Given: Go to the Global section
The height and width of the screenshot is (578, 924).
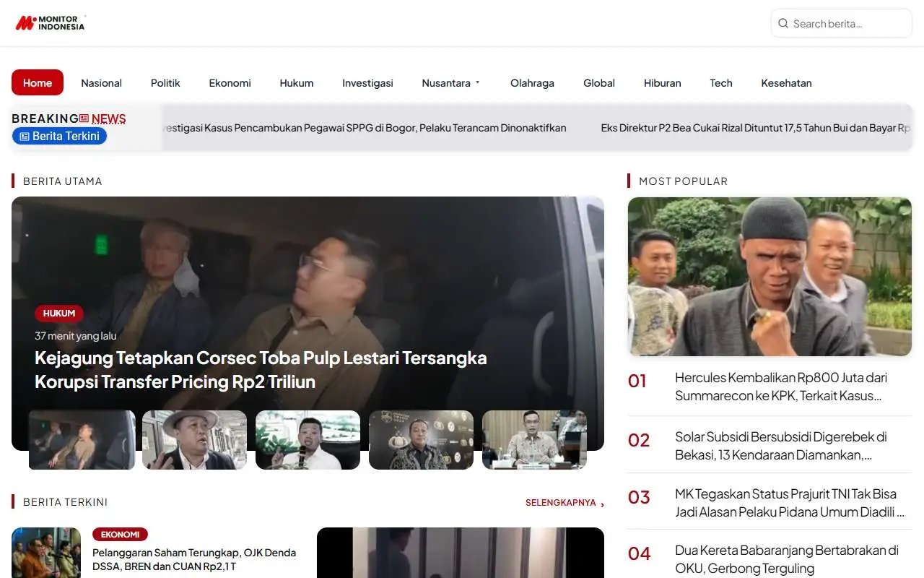Looking at the screenshot, I should [x=599, y=83].
